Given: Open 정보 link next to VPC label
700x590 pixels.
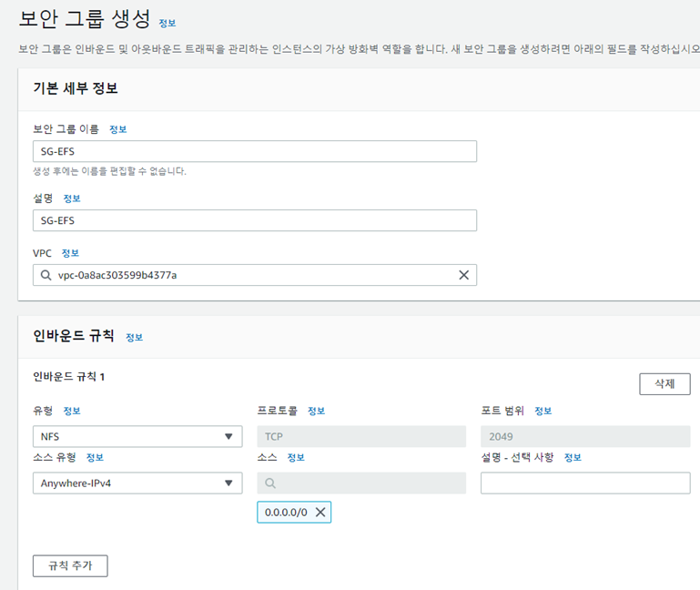Looking at the screenshot, I should 70,253.
